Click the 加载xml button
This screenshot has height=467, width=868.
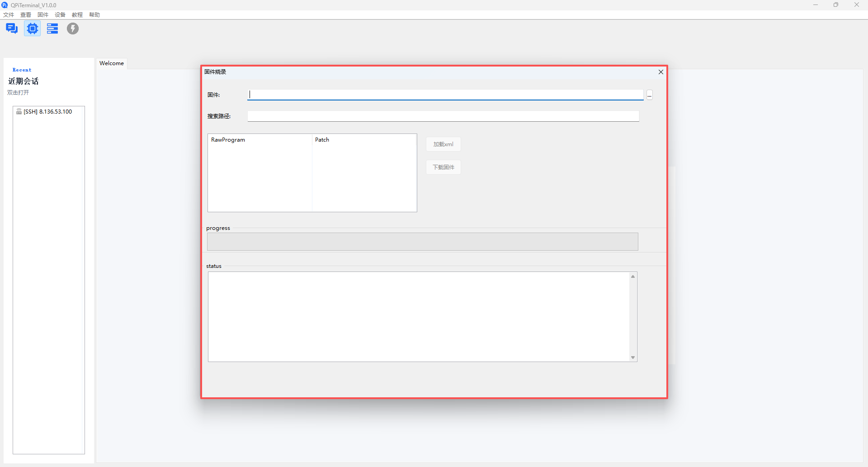443,144
